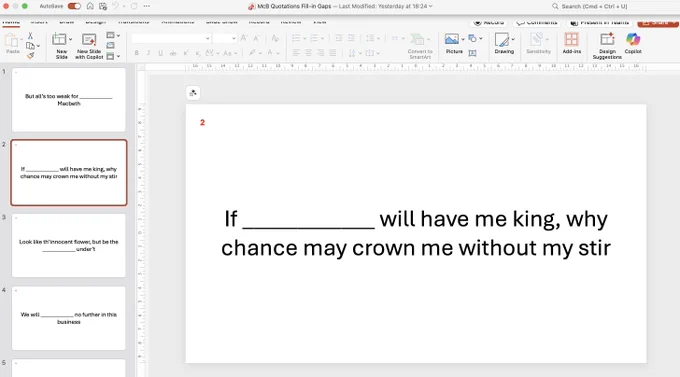Open the Add-ins gallery

pyautogui.click(x=572, y=43)
